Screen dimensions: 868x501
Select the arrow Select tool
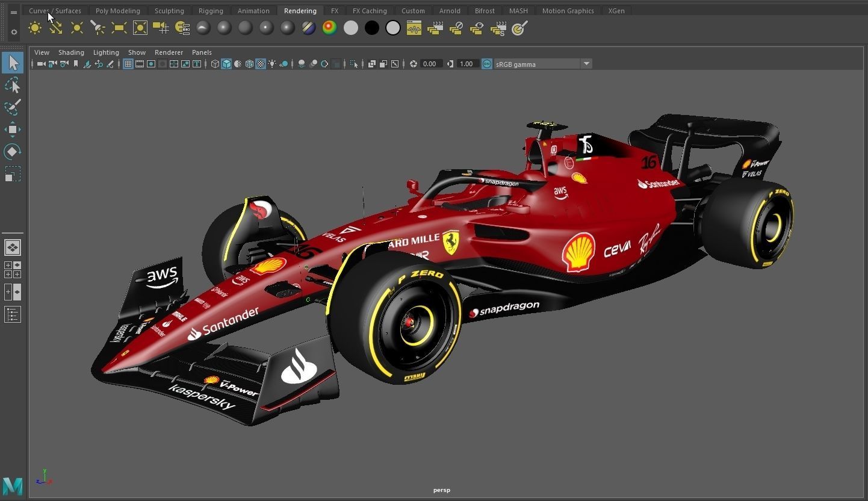coord(13,63)
